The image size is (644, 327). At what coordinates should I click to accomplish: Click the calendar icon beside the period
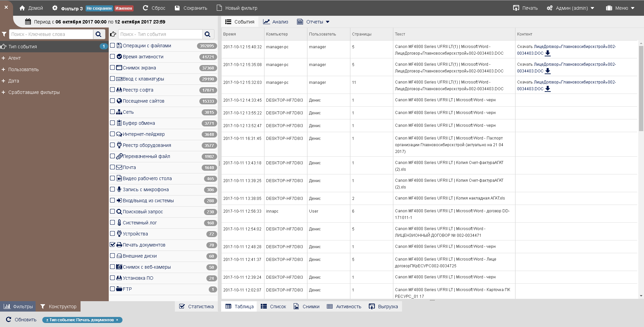tap(28, 22)
